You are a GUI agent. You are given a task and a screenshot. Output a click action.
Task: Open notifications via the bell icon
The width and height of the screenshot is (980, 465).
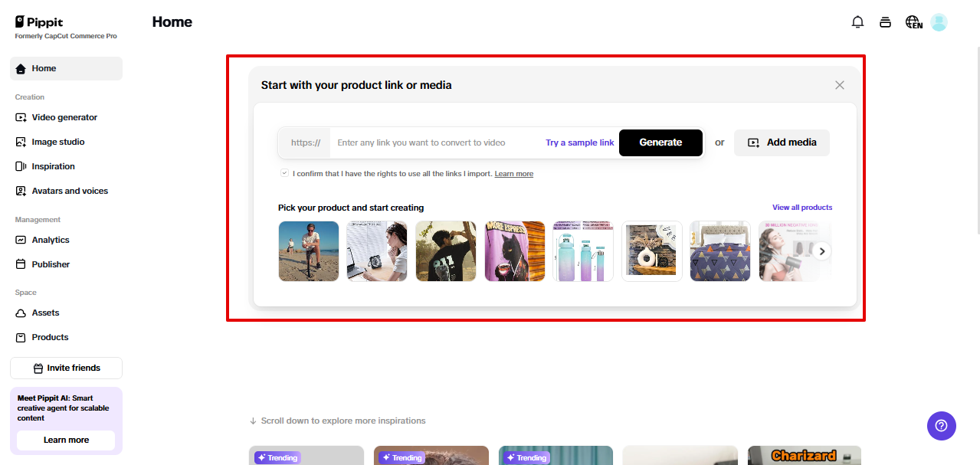coord(857,21)
